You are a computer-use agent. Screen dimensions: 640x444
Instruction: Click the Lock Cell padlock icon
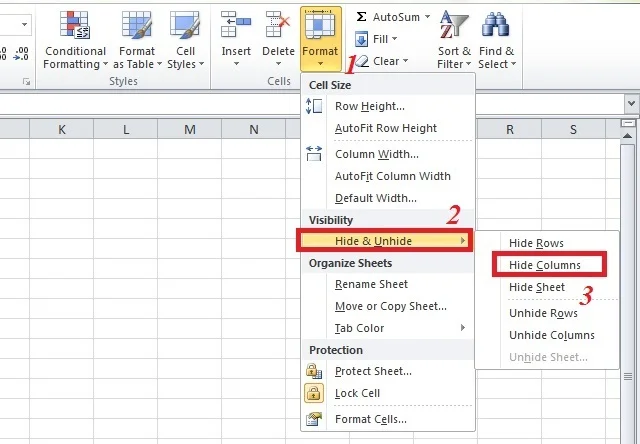click(314, 393)
